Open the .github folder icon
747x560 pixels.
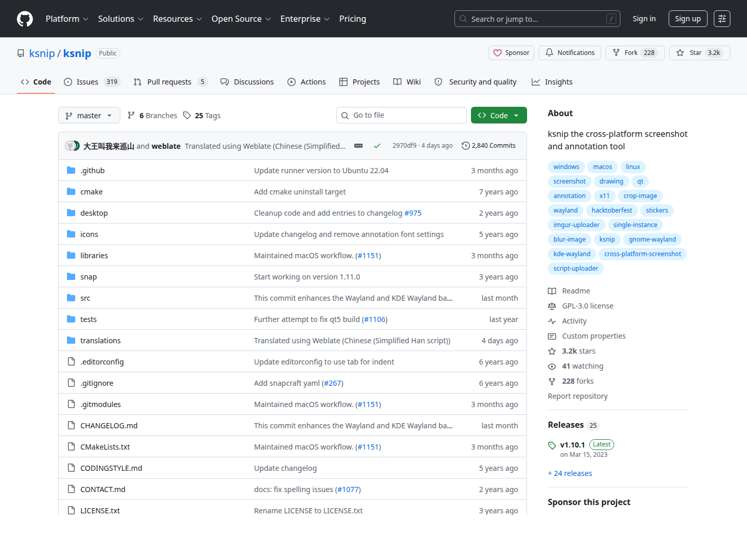pyautogui.click(x=71, y=170)
